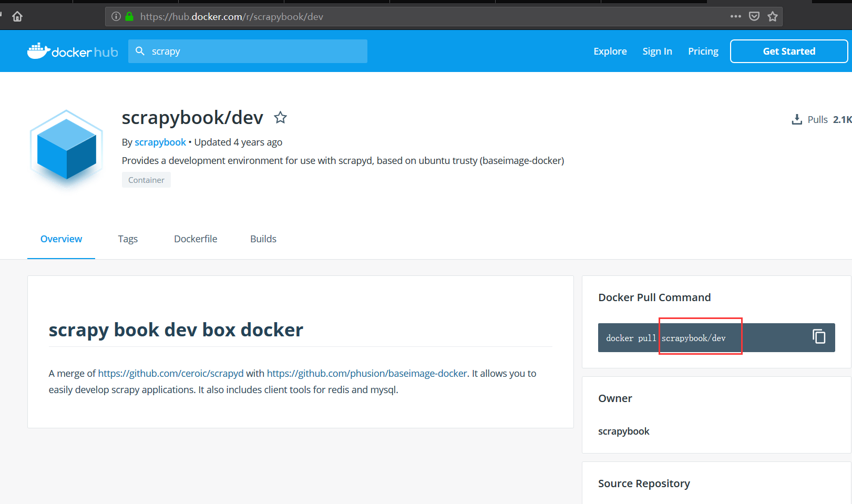Star the scrapybook/dev repository
This screenshot has height=504, width=852.
click(x=281, y=118)
